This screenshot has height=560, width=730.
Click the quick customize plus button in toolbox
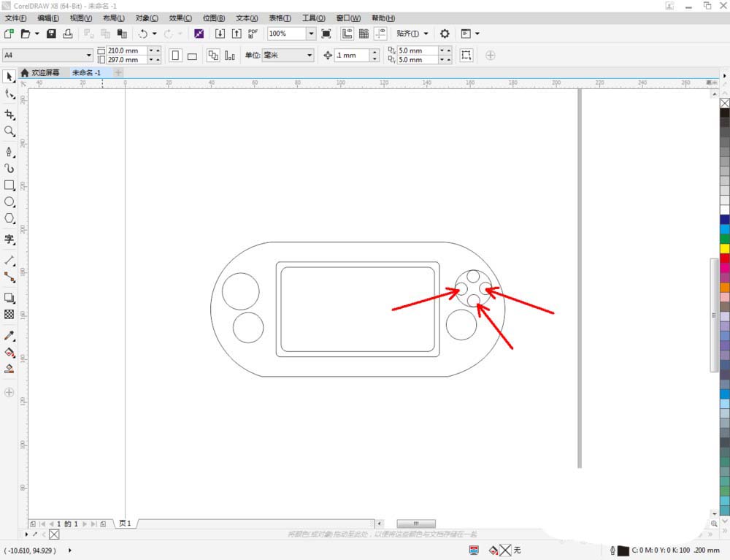[x=9, y=392]
